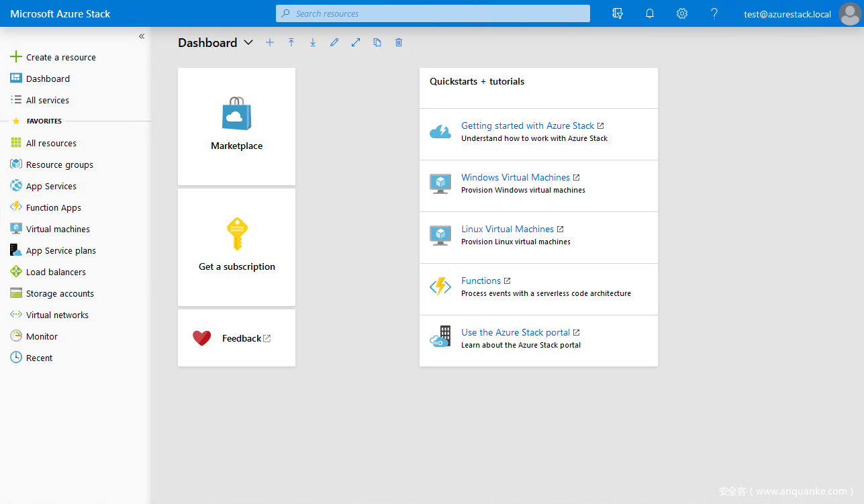The width and height of the screenshot is (864, 504).
Task: Open portal Settings gear
Action: [x=682, y=13]
